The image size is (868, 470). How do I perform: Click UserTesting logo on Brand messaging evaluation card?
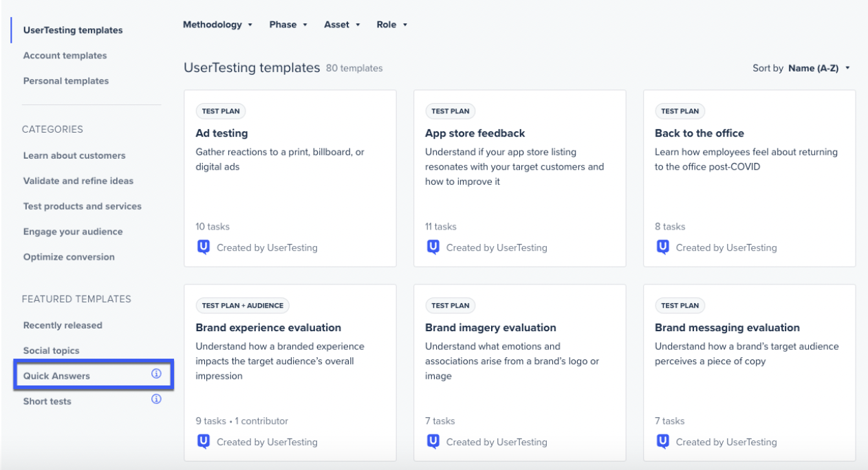[x=663, y=442]
